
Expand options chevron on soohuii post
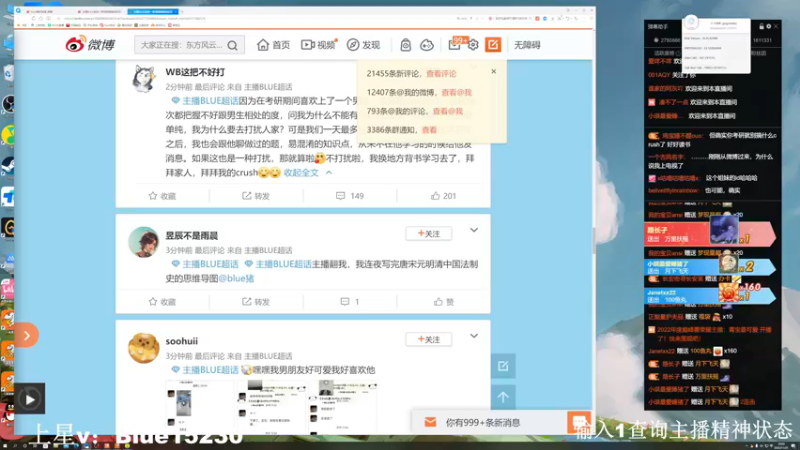tap(474, 336)
